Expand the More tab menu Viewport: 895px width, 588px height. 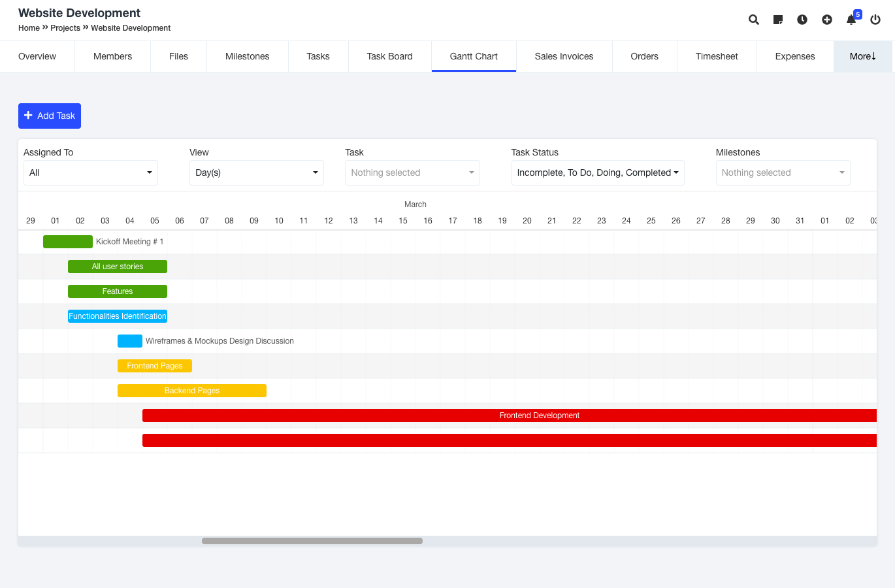pos(862,56)
